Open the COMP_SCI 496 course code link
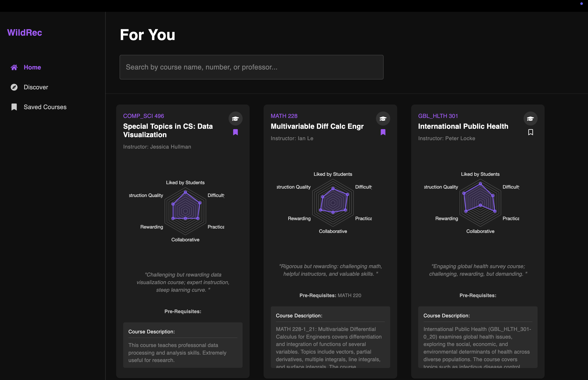 click(x=143, y=116)
